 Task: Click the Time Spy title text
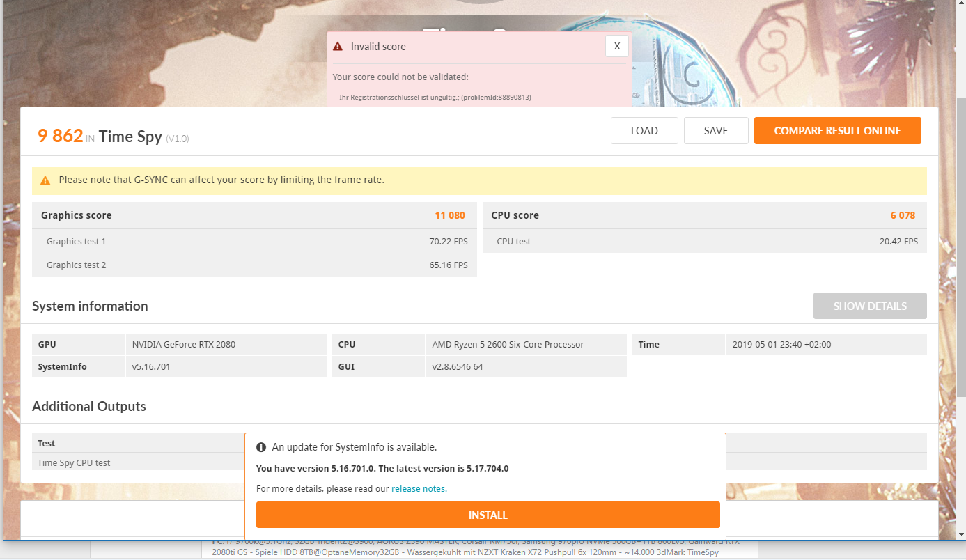[x=131, y=137]
